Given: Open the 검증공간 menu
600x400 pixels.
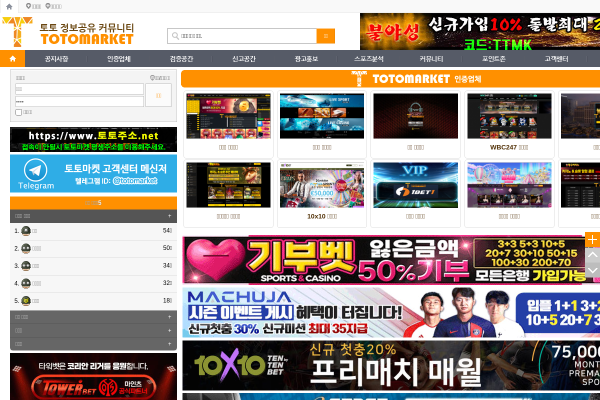Looking at the screenshot, I should pyautogui.click(x=181, y=59).
